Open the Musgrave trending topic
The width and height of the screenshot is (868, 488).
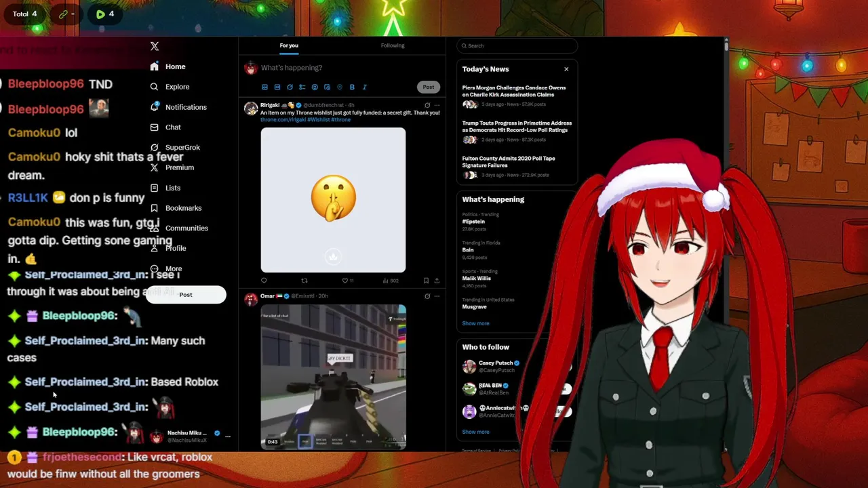pyautogui.click(x=474, y=307)
